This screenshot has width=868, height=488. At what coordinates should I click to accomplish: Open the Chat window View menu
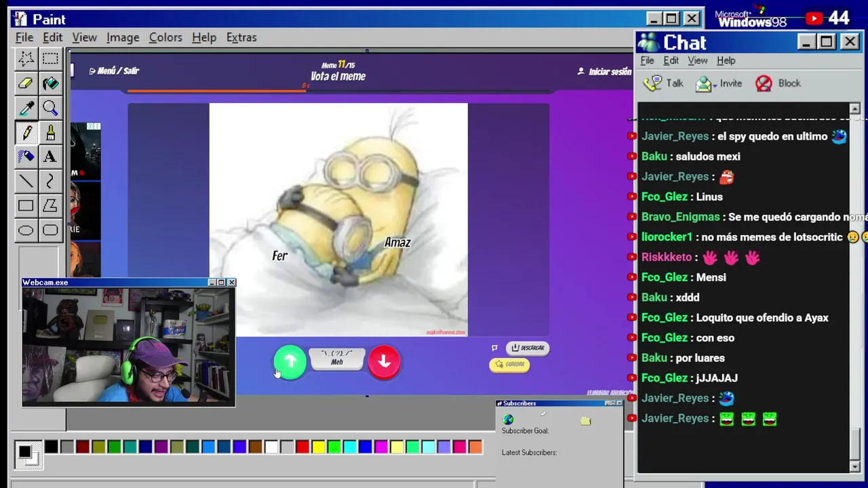tap(698, 60)
